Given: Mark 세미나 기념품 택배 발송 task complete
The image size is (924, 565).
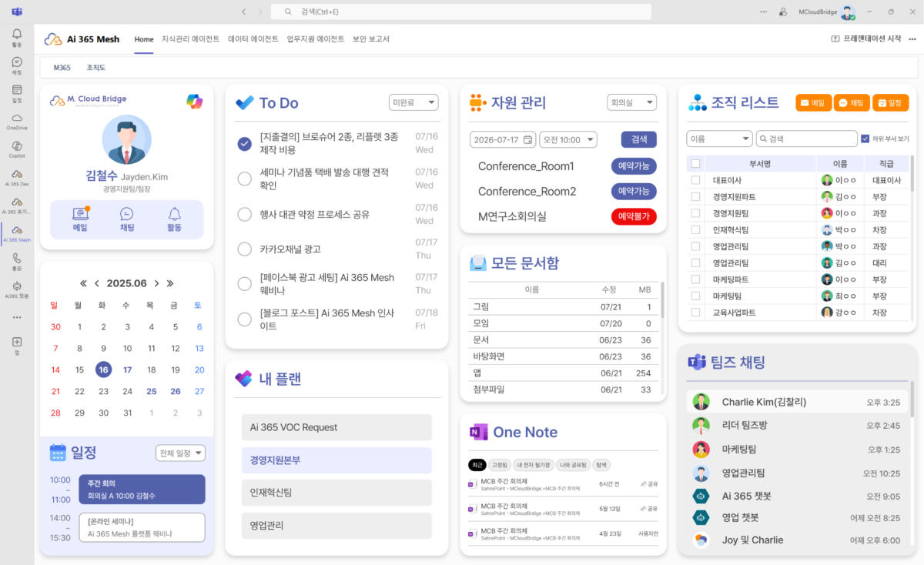Looking at the screenshot, I should tap(245, 179).
